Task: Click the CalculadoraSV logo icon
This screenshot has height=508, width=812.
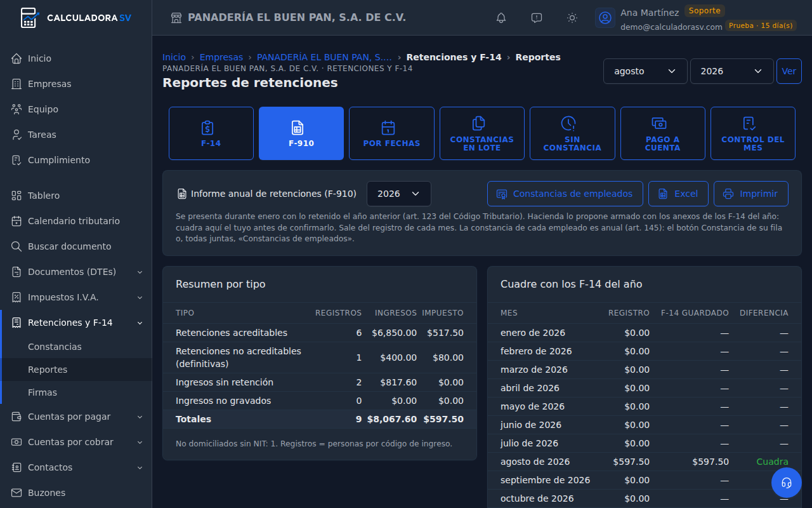Action: pyautogui.click(x=29, y=18)
